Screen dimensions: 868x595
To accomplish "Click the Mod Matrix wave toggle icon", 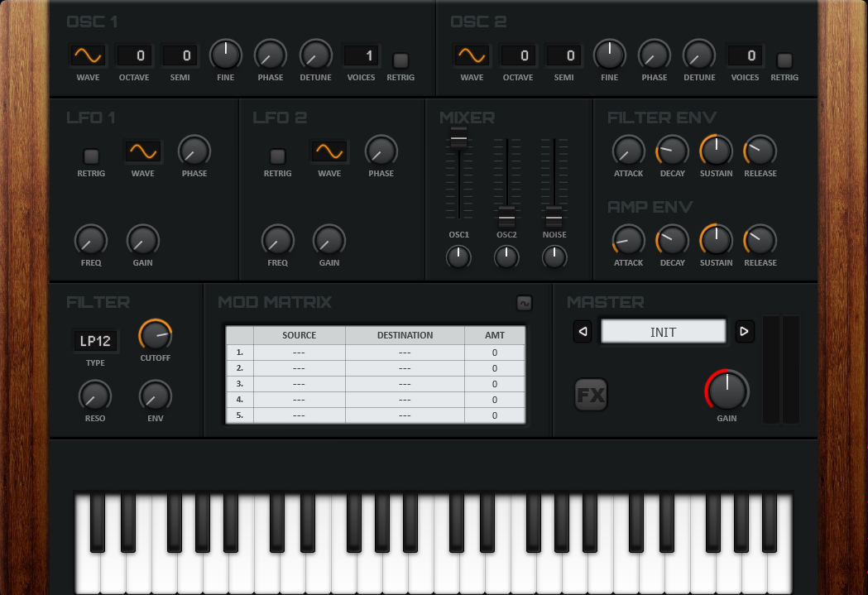I will click(525, 303).
